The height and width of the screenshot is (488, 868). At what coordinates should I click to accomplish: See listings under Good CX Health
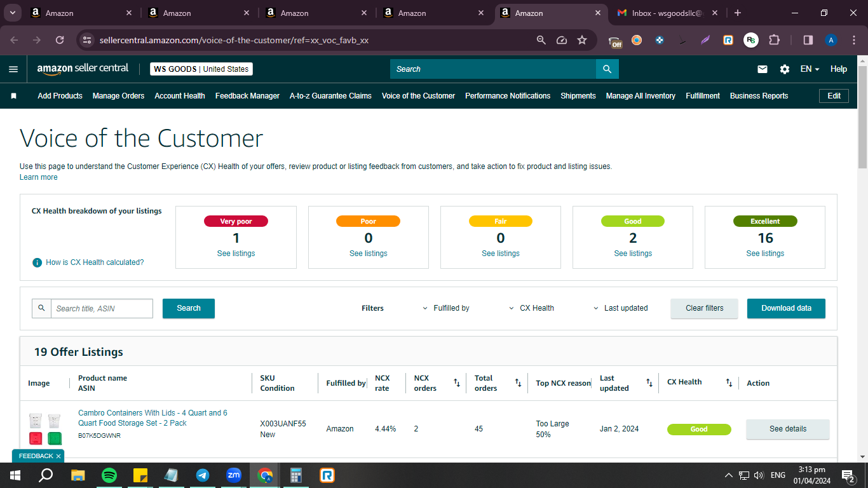pos(633,254)
